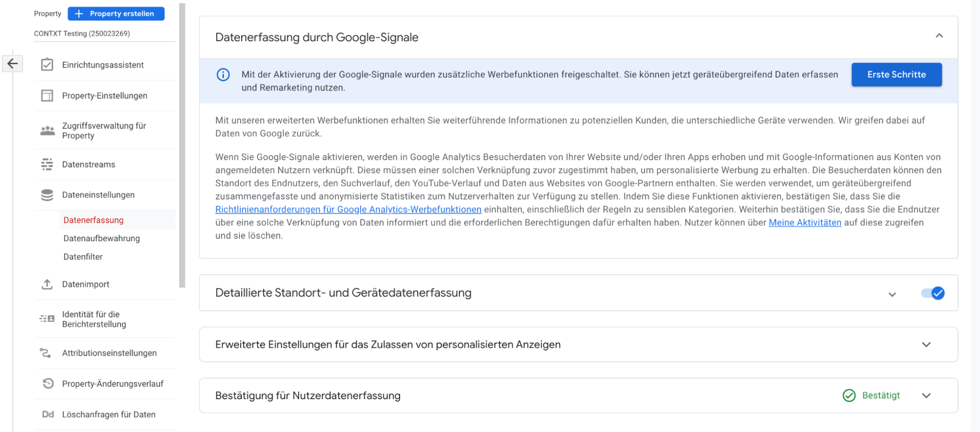Collapse the Datenerfassung durch Google-Signale section
Image resolution: width=980 pixels, height=432 pixels.
939,36
